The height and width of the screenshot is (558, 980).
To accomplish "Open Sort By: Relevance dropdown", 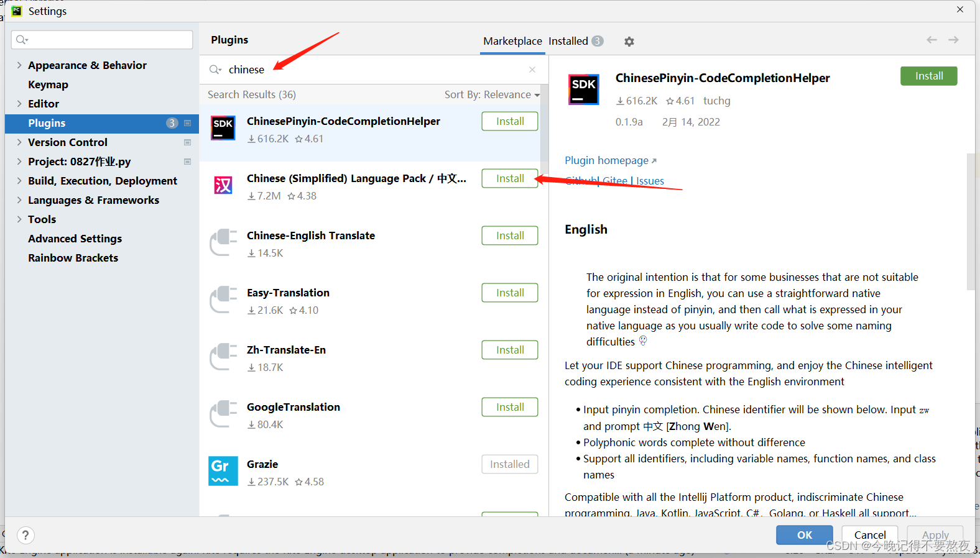I will 492,94.
